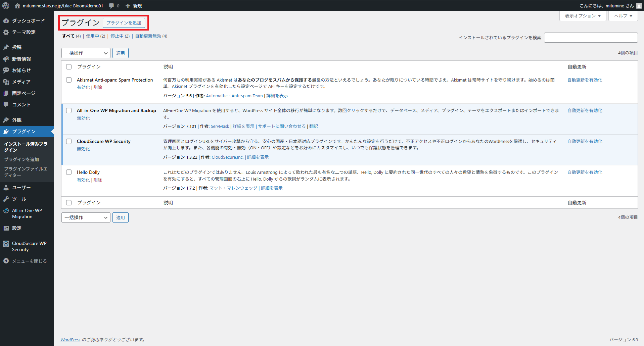
Task: Open the comments bubble icon in admin bar
Action: point(111,6)
